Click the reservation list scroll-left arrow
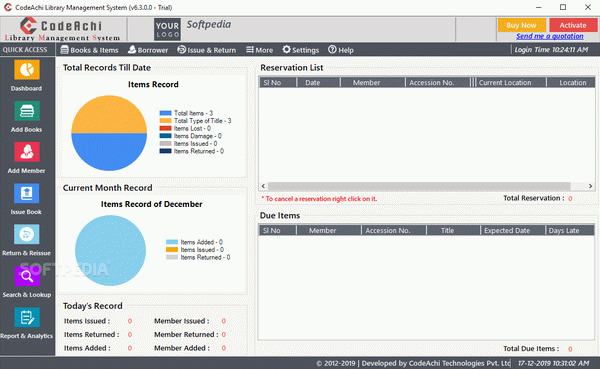This screenshot has width=600, height=369. (x=263, y=186)
